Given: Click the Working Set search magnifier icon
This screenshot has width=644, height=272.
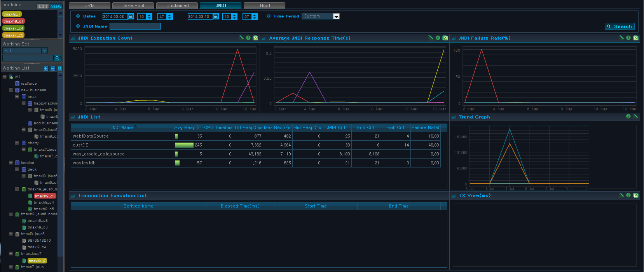Looking at the screenshot, I should click(57, 58).
